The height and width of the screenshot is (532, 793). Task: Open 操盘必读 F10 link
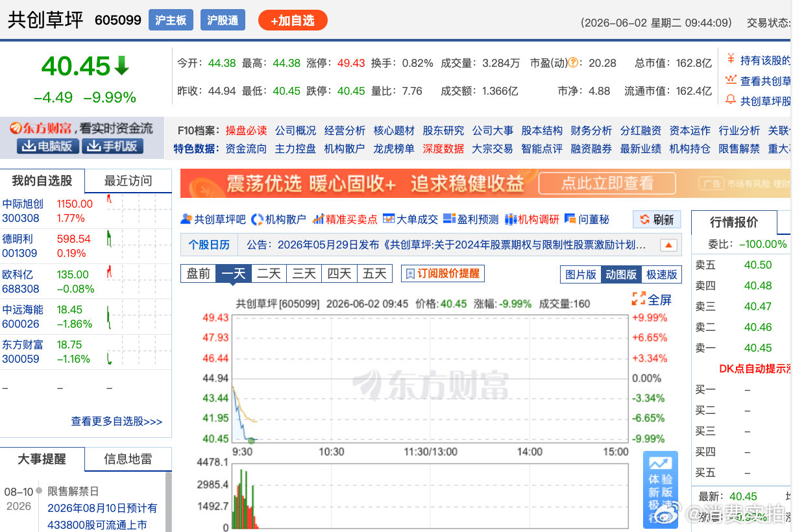(x=246, y=130)
